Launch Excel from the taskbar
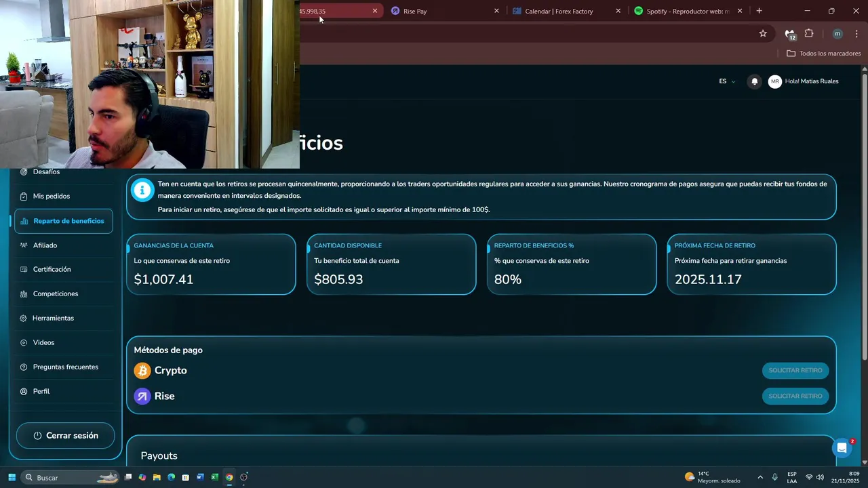Image resolution: width=868 pixels, height=488 pixels. click(x=214, y=477)
